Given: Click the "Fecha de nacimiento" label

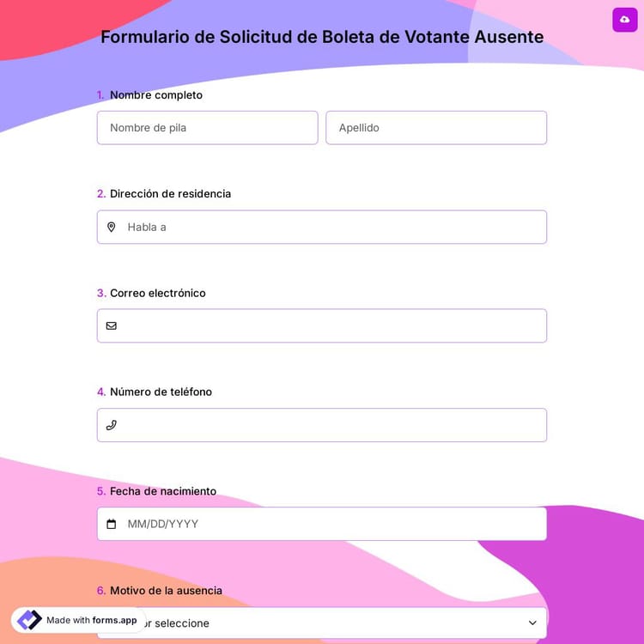Looking at the screenshot, I should pyautogui.click(x=162, y=491).
